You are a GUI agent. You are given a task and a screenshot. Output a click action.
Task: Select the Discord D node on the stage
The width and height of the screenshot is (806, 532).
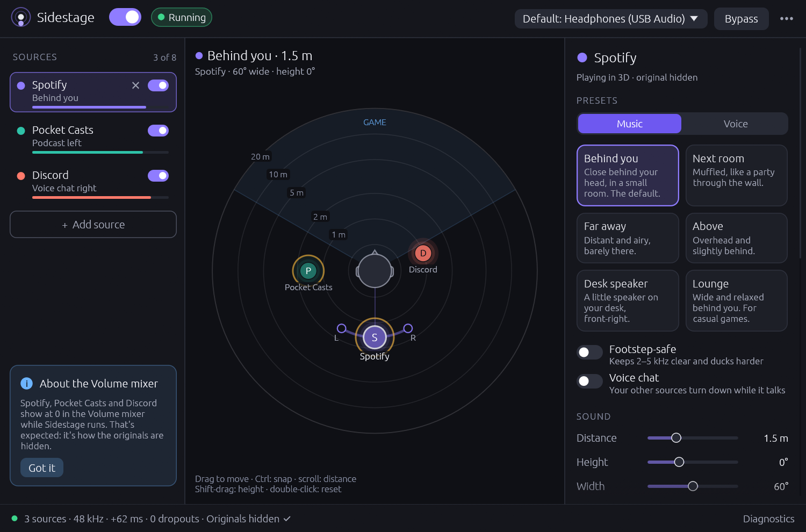click(423, 253)
